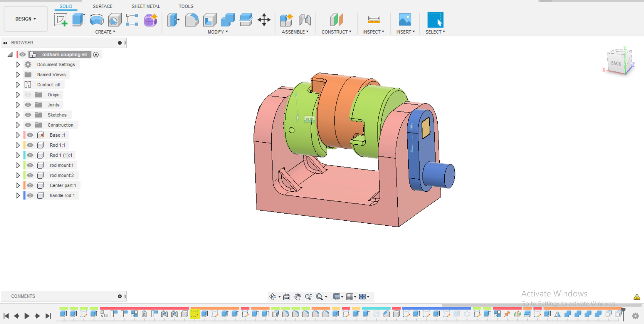Toggle visibility of Center part:1
The width and height of the screenshot is (644, 324).
pos(30,185)
